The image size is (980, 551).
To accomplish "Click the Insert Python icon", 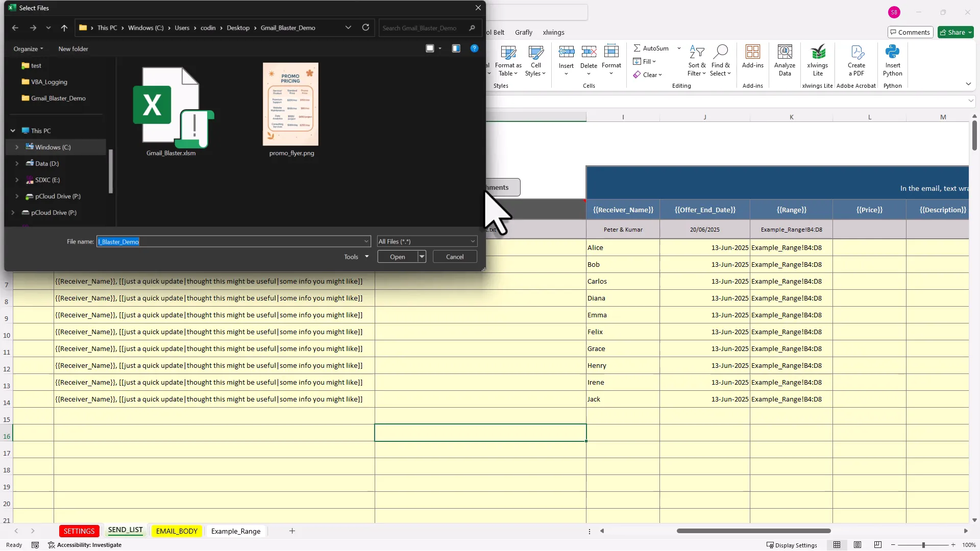I will coord(893,60).
